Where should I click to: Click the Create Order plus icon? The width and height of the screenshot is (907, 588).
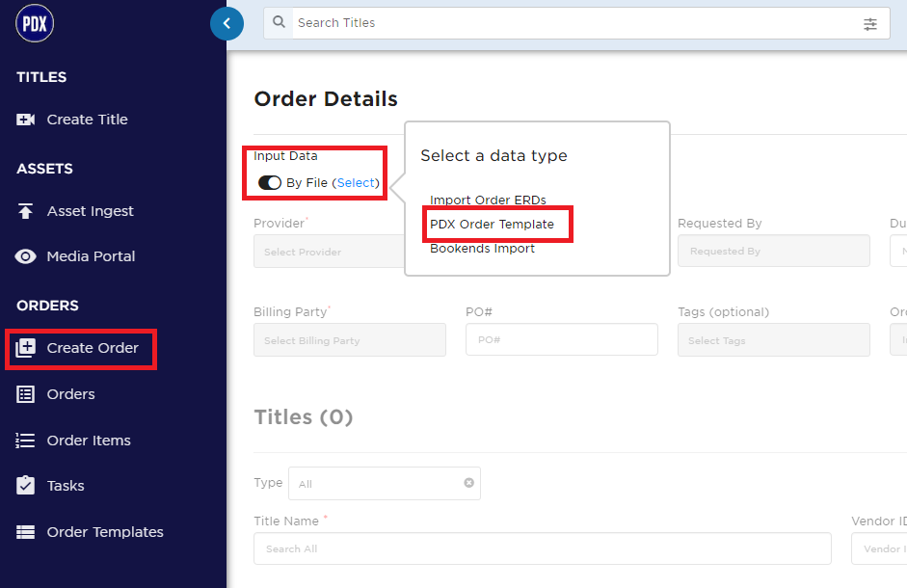coord(25,348)
